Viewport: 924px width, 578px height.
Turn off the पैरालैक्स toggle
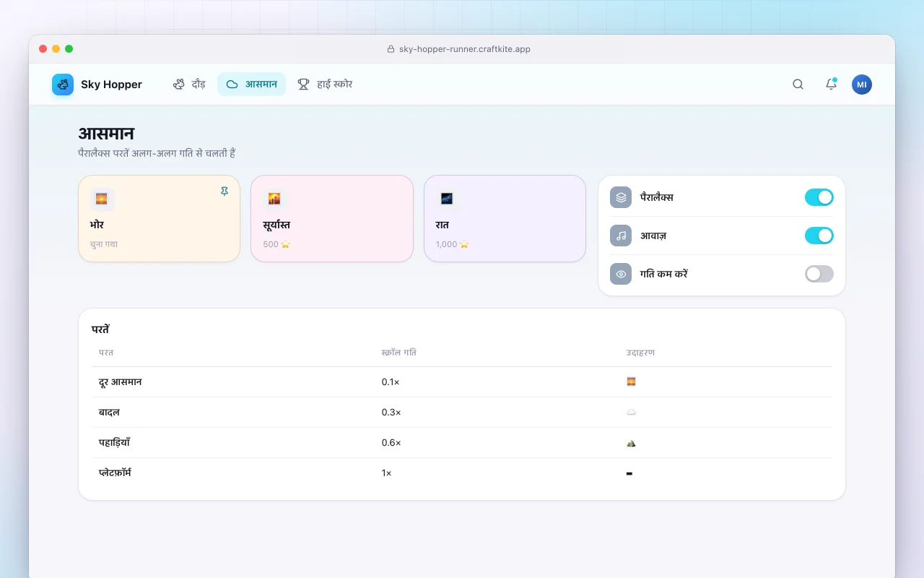[x=819, y=197]
